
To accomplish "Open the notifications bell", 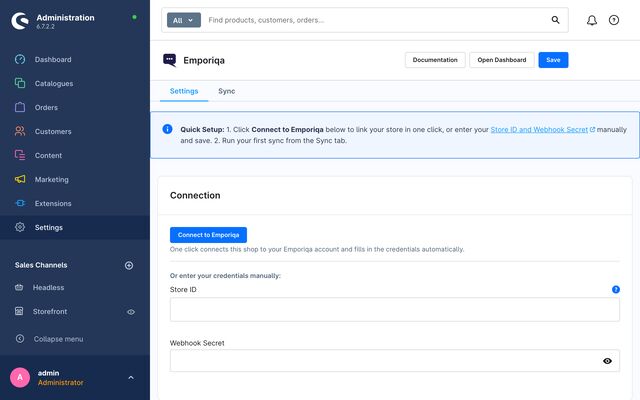I will 592,20.
